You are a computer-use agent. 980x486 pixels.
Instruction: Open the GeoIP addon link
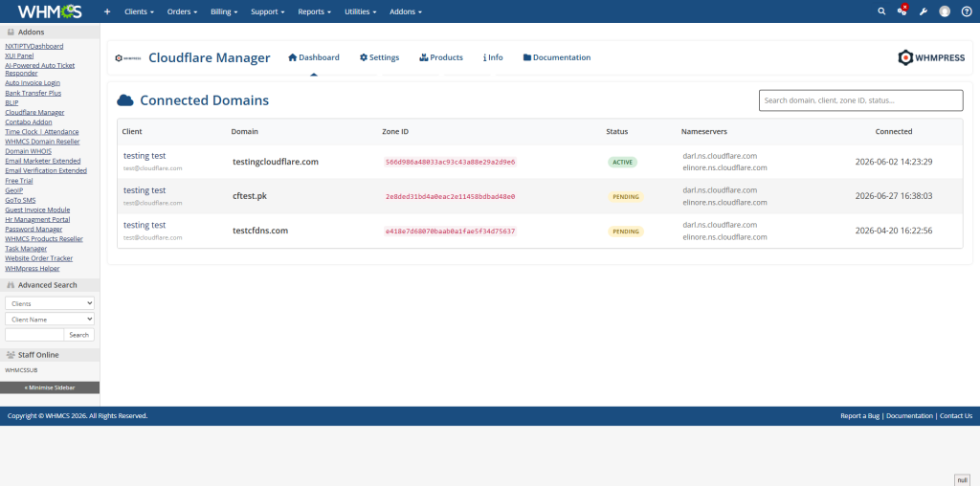(13, 190)
